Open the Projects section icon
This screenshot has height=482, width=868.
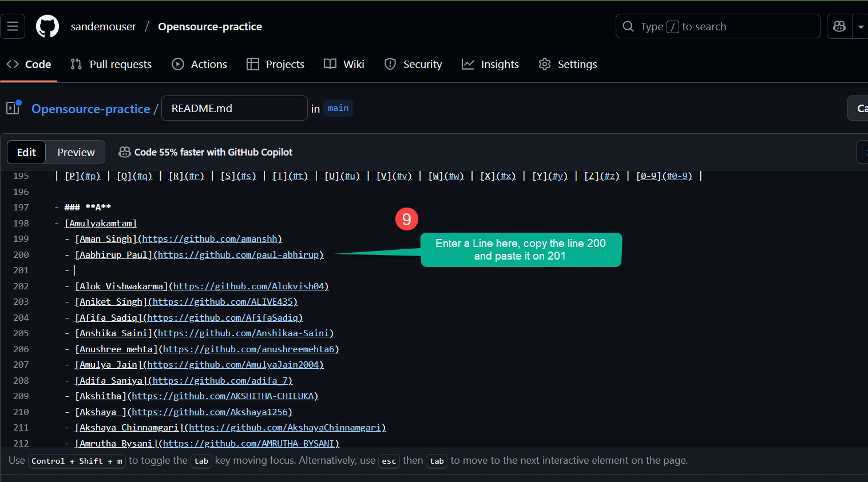point(252,64)
